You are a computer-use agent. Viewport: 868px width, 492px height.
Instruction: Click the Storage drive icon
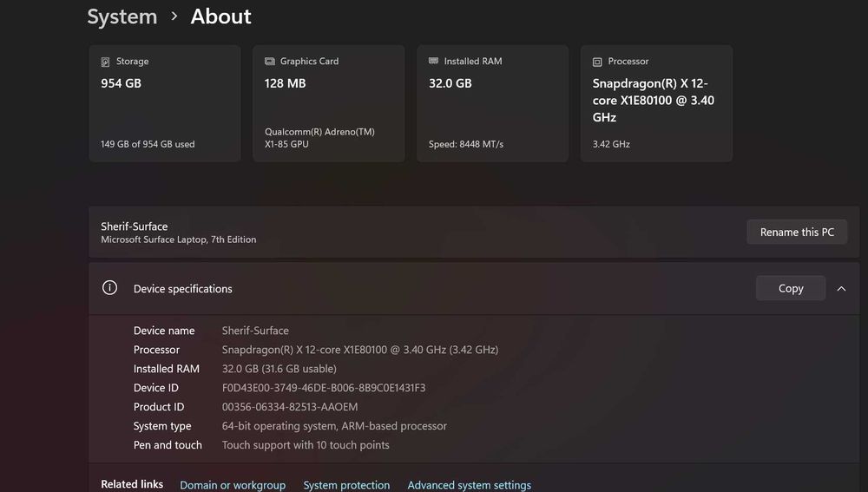[x=106, y=62]
